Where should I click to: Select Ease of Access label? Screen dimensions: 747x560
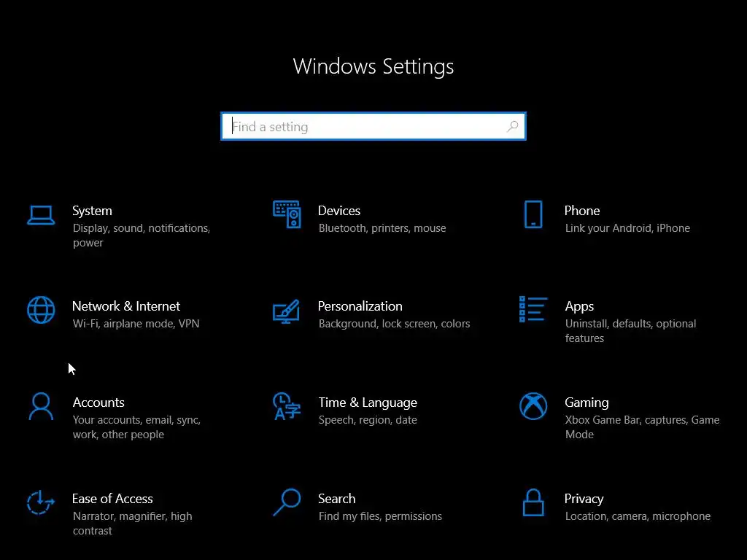pos(112,499)
